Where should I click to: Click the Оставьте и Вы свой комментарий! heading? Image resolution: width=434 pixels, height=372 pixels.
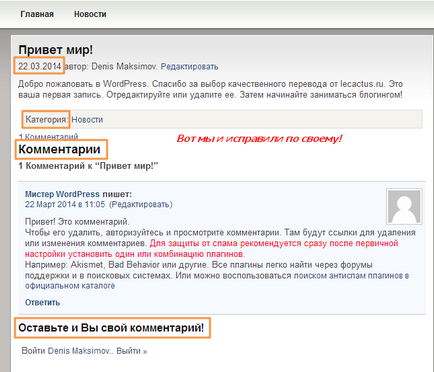(111, 328)
